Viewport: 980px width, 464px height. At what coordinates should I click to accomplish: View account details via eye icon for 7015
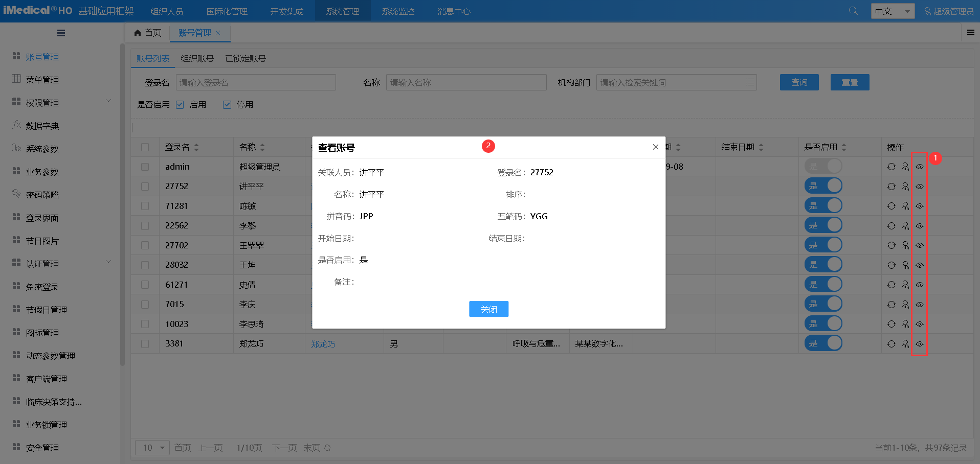click(x=919, y=304)
